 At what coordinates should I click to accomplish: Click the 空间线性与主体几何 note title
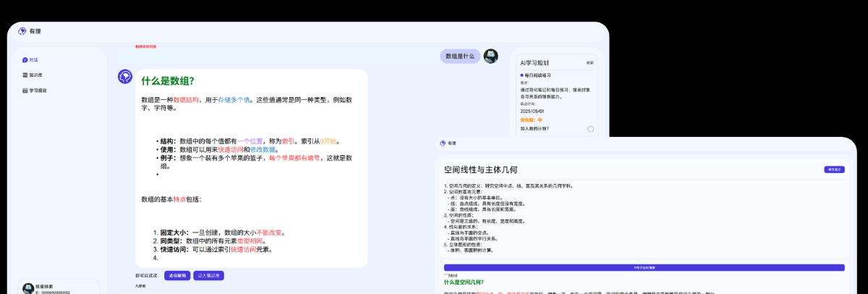[x=480, y=169]
